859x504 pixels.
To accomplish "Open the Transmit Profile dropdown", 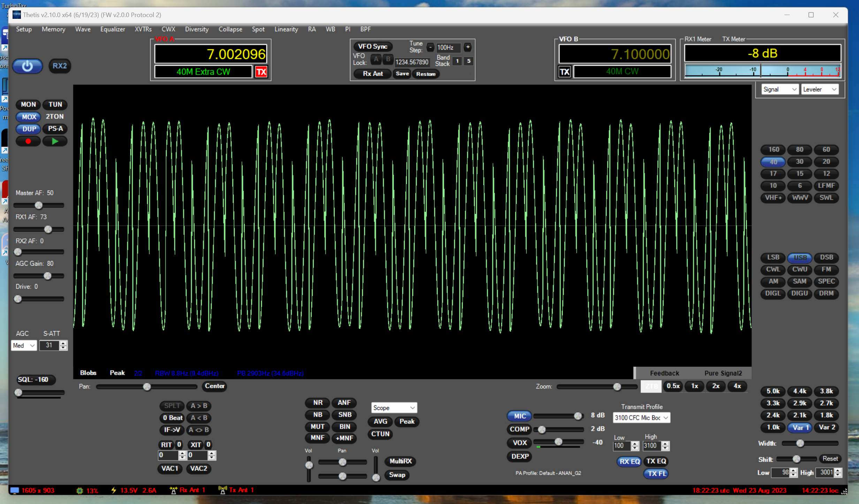I will tap(641, 418).
